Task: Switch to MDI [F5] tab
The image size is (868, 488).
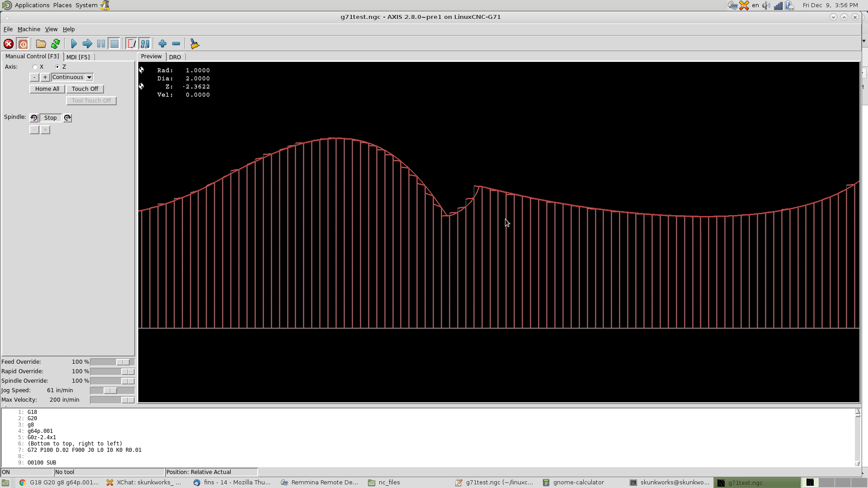Action: pos(78,57)
